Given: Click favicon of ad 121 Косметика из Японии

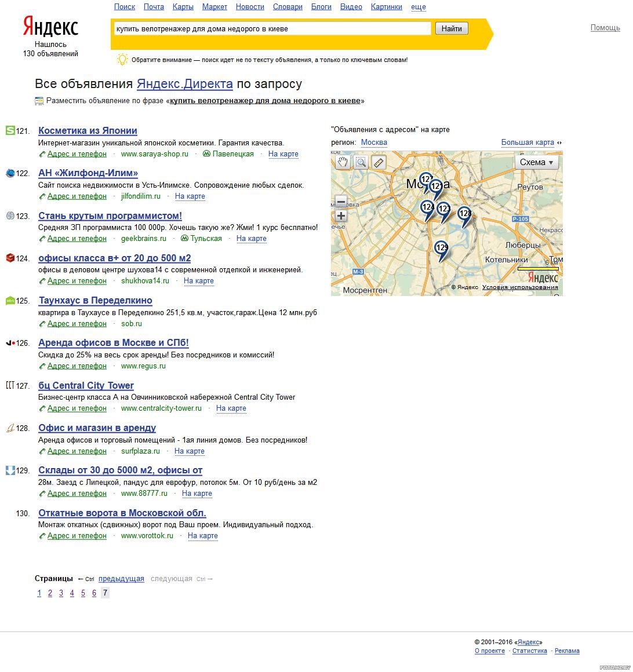Looking at the screenshot, I should (10, 130).
